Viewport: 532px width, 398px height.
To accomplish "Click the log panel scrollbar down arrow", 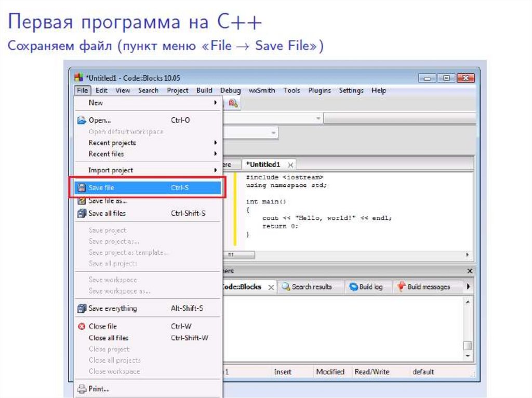I will click(x=468, y=355).
